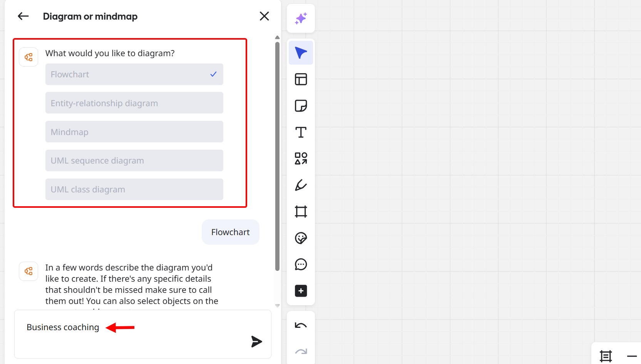Screen dimensions: 641x364
Task: Choose the Flowchart diagram option
Action: click(134, 74)
